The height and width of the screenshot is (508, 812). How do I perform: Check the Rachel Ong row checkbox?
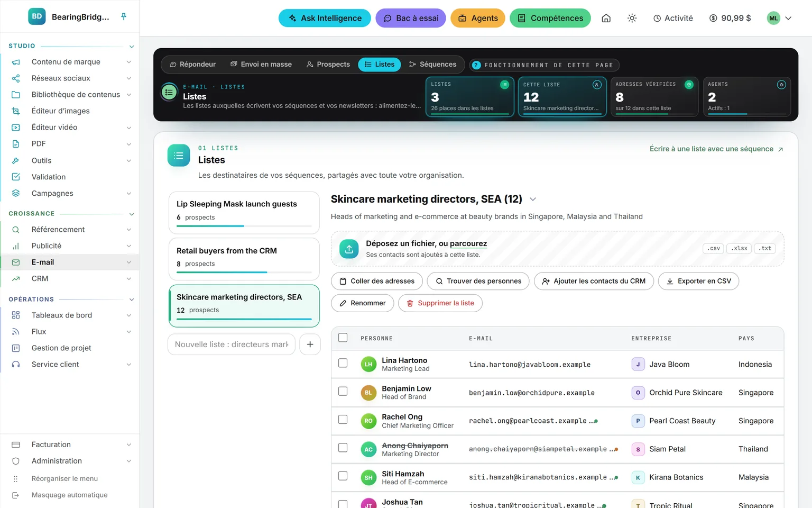(x=343, y=419)
